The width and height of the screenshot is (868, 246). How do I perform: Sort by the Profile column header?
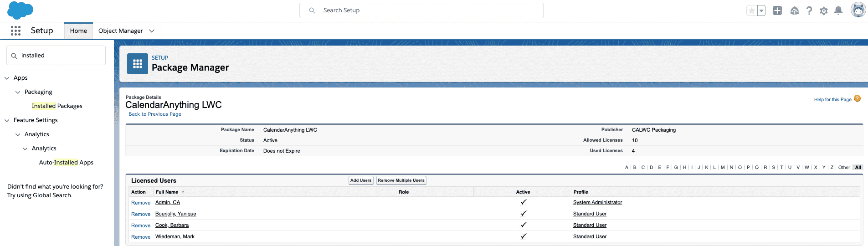[580, 192]
